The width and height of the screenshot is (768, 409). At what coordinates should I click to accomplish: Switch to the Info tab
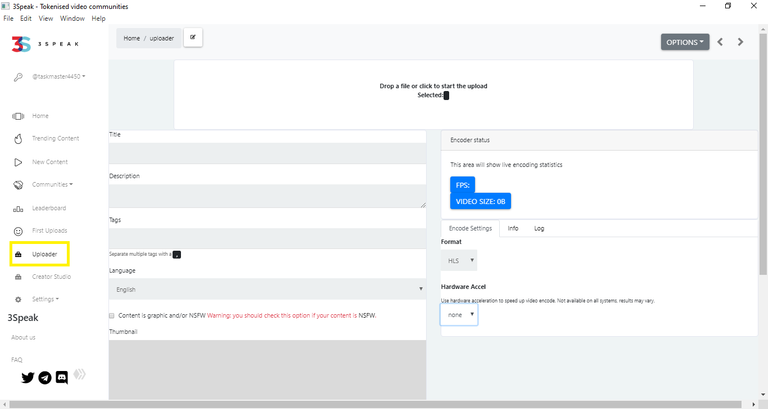pyautogui.click(x=513, y=229)
